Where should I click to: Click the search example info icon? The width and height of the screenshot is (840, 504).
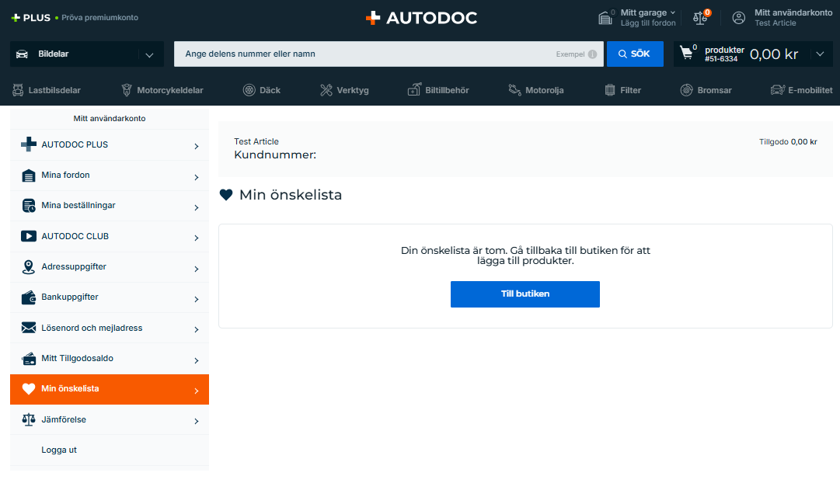pyautogui.click(x=592, y=54)
